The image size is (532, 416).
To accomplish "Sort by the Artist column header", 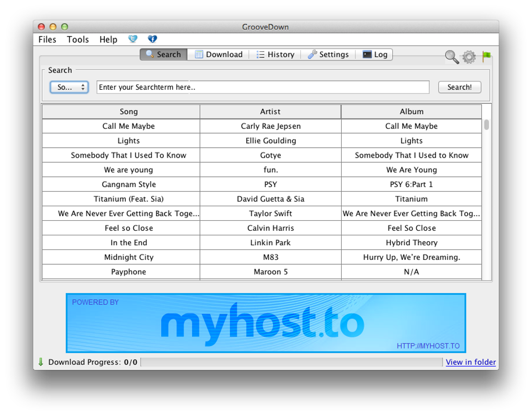I will (270, 111).
